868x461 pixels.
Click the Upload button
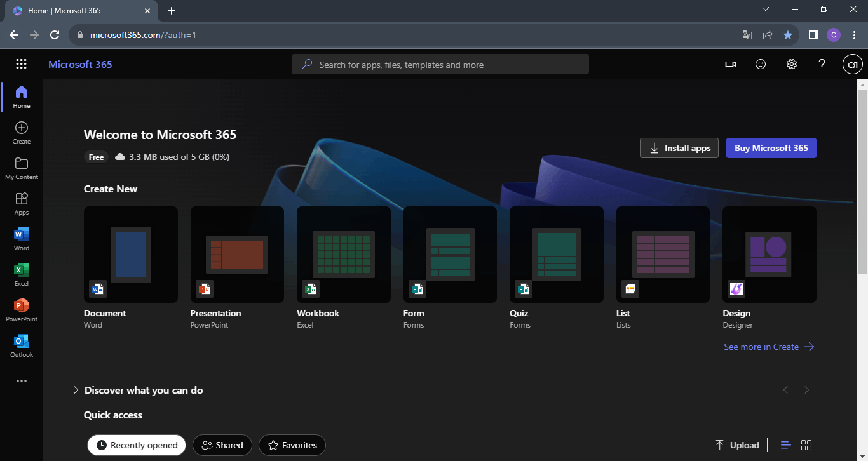coord(737,445)
